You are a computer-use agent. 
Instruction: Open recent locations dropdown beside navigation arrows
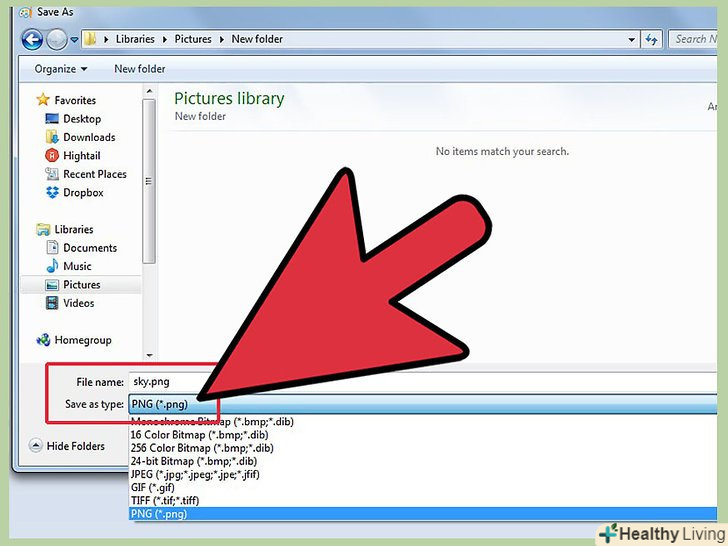[74, 40]
